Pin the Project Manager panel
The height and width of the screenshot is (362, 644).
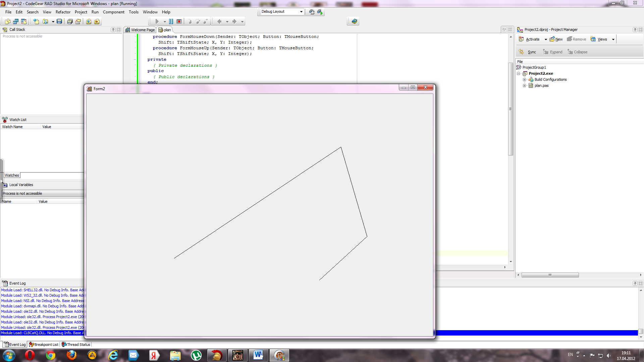tap(635, 29)
